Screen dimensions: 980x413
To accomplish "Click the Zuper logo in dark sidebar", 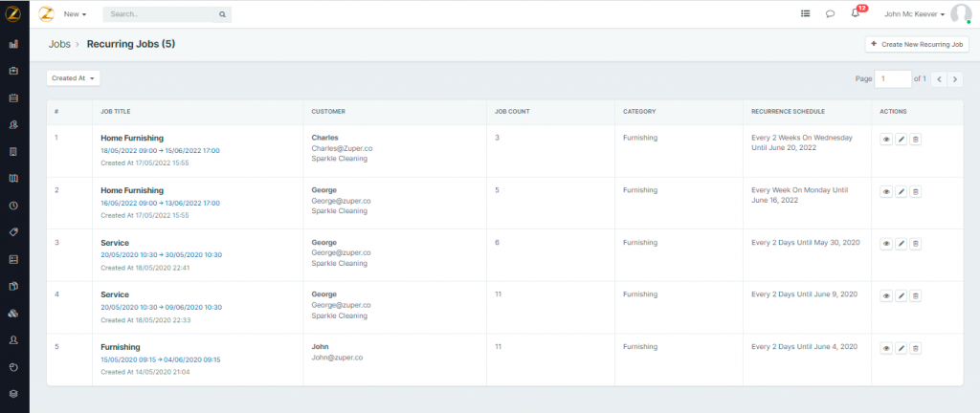I will [13, 13].
